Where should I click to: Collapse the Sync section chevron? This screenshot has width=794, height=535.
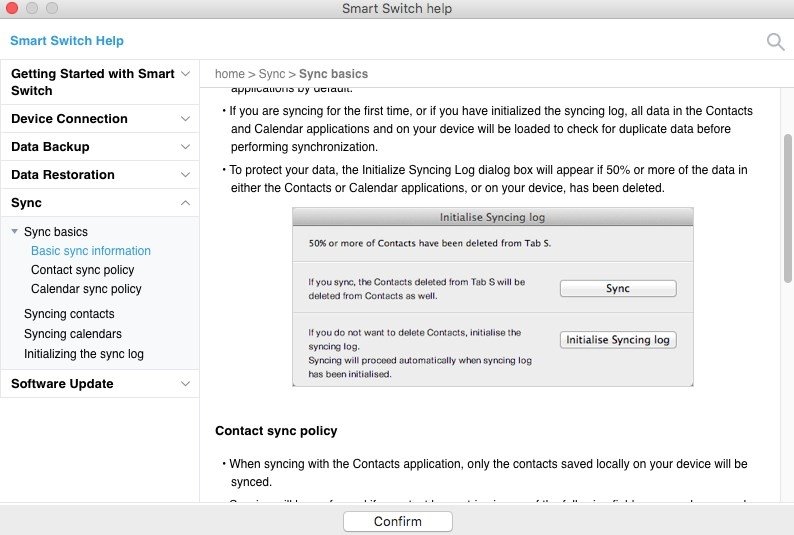pyautogui.click(x=185, y=203)
